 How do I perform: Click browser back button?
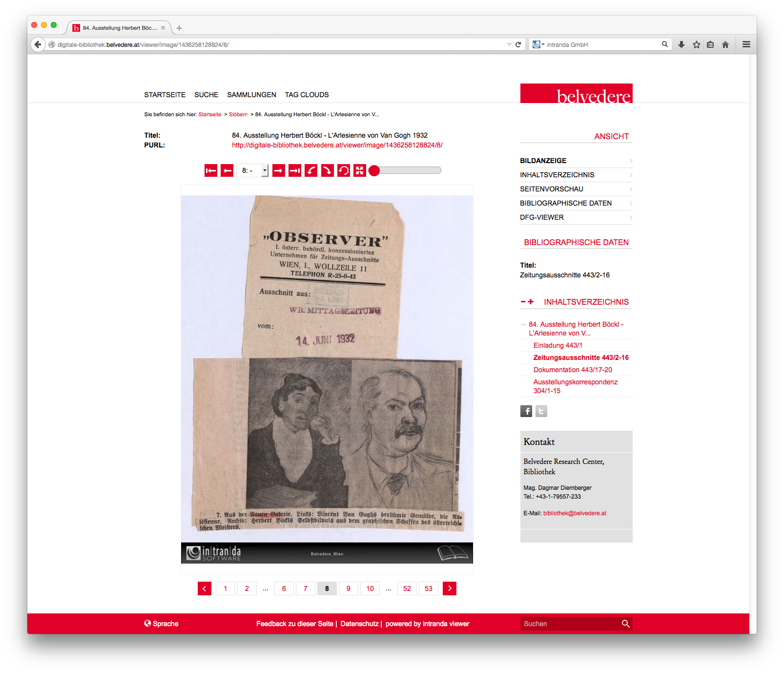pos(38,44)
